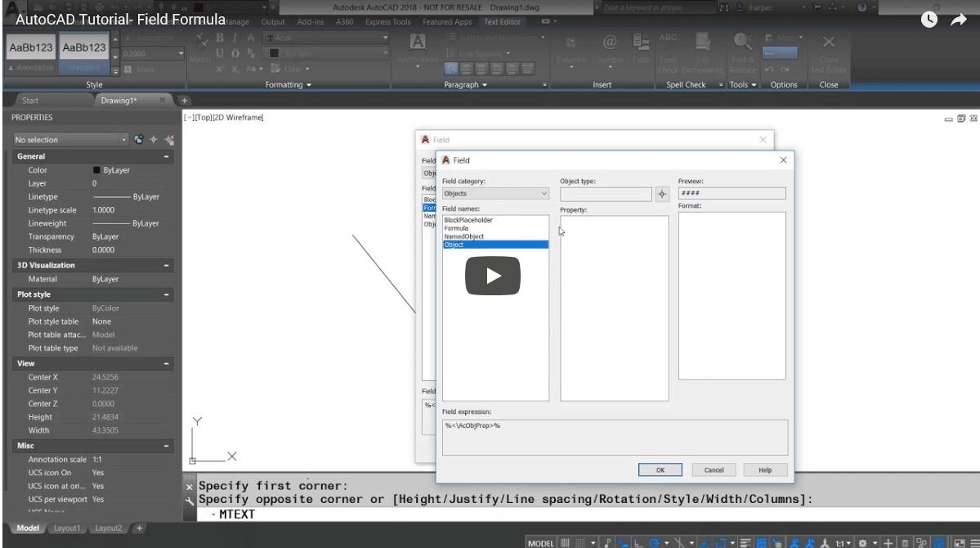
Task: Expand the Formatting panel dropdown
Action: tap(289, 84)
